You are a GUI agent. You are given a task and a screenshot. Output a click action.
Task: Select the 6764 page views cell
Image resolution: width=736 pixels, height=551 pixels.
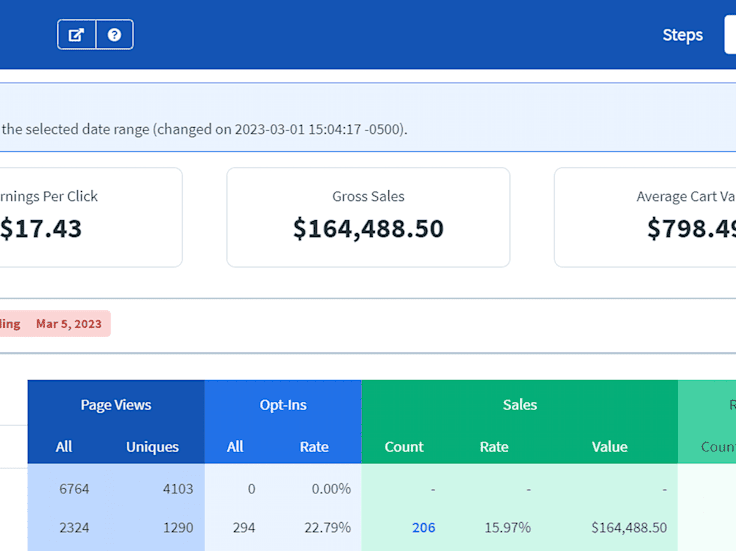pyautogui.click(x=74, y=489)
